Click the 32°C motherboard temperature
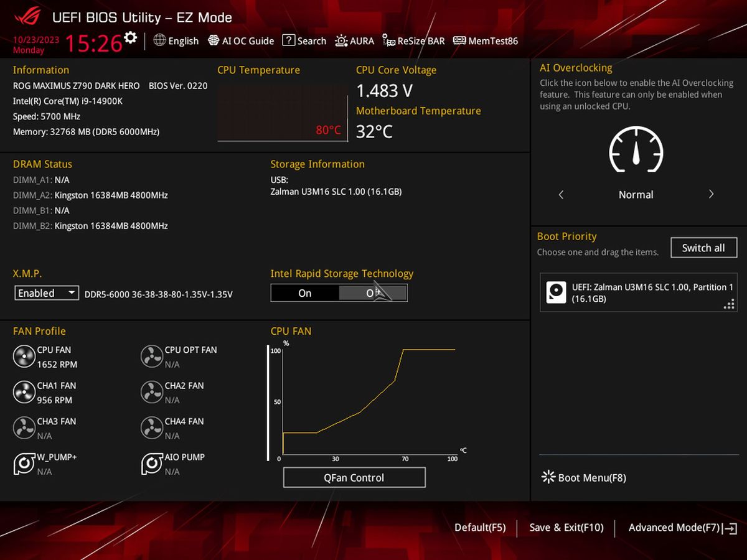This screenshot has height=560, width=747. tap(374, 131)
